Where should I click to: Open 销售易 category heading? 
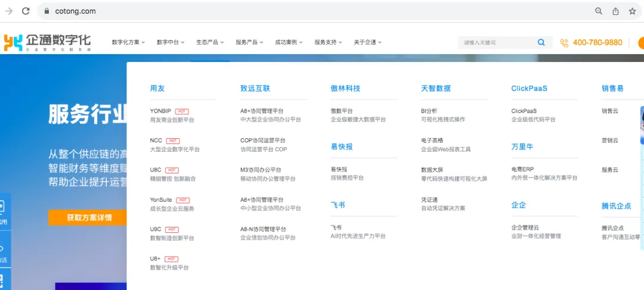tap(613, 88)
